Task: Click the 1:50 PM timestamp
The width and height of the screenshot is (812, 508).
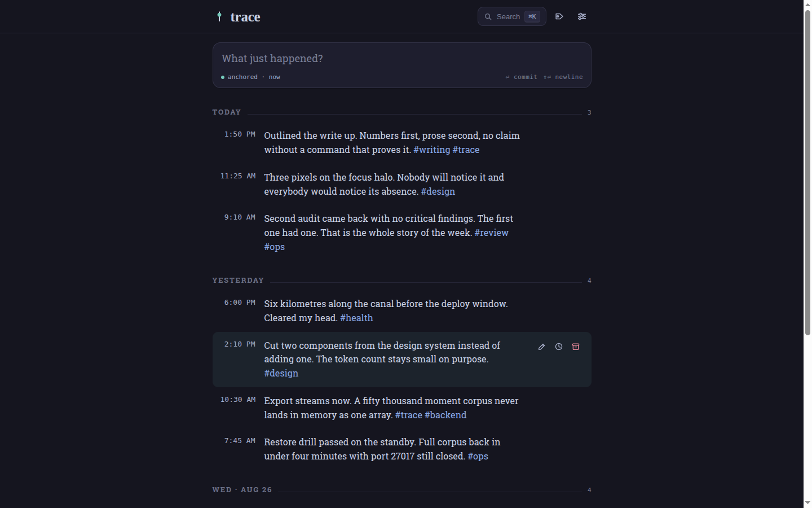Action: (x=240, y=134)
